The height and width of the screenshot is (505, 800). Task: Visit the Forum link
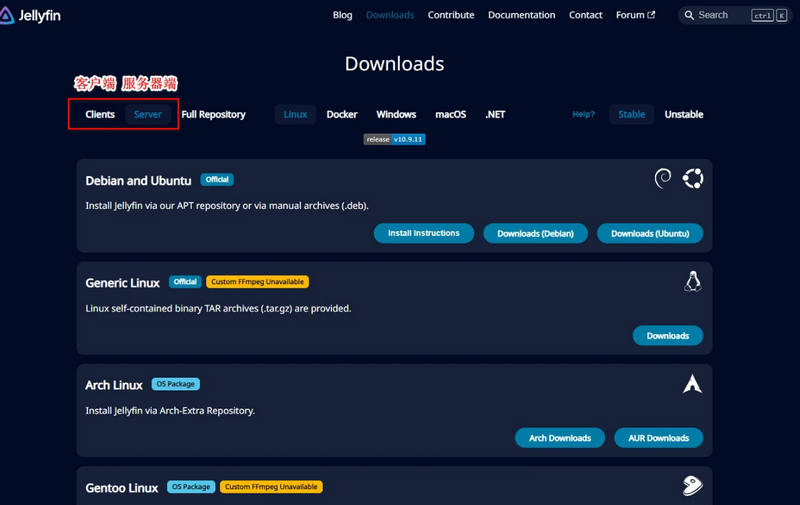point(635,15)
